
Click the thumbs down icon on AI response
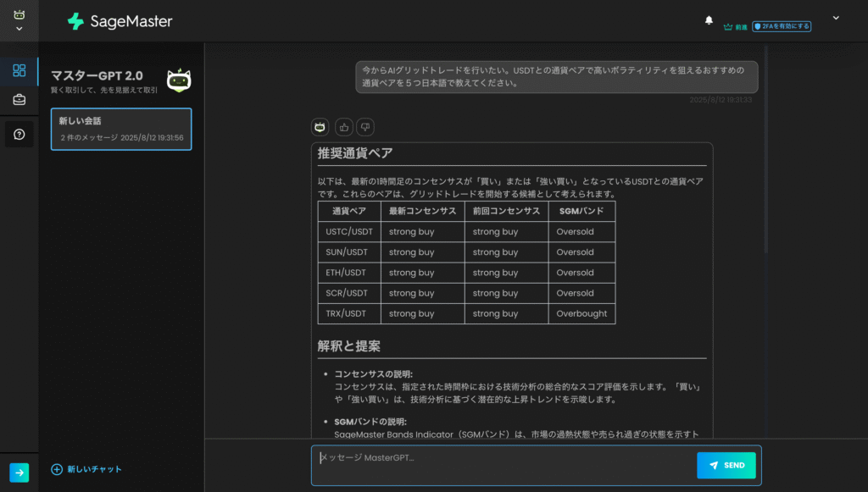tap(364, 126)
